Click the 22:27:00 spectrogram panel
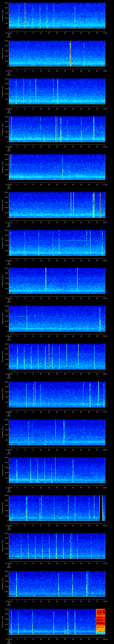 click(x=57, y=432)
